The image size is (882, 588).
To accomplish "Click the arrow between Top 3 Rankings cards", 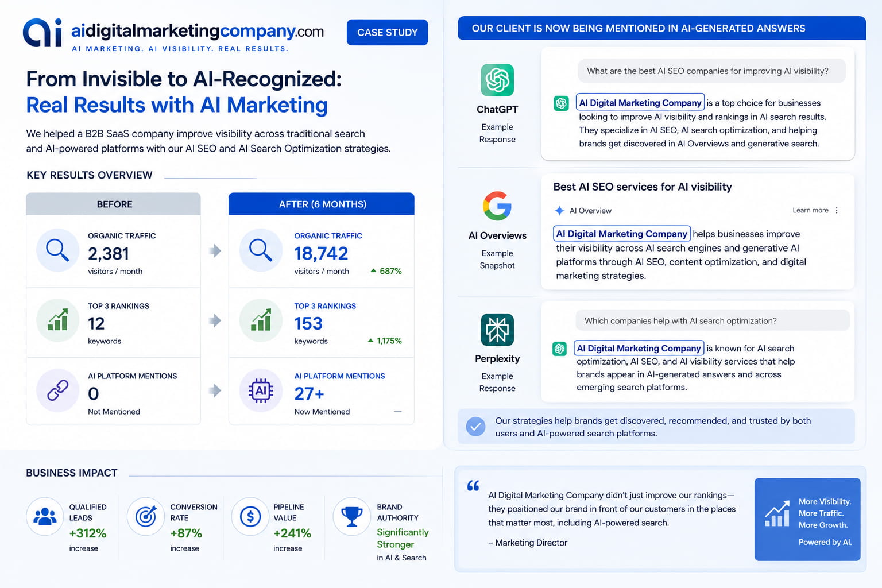I will (x=215, y=320).
